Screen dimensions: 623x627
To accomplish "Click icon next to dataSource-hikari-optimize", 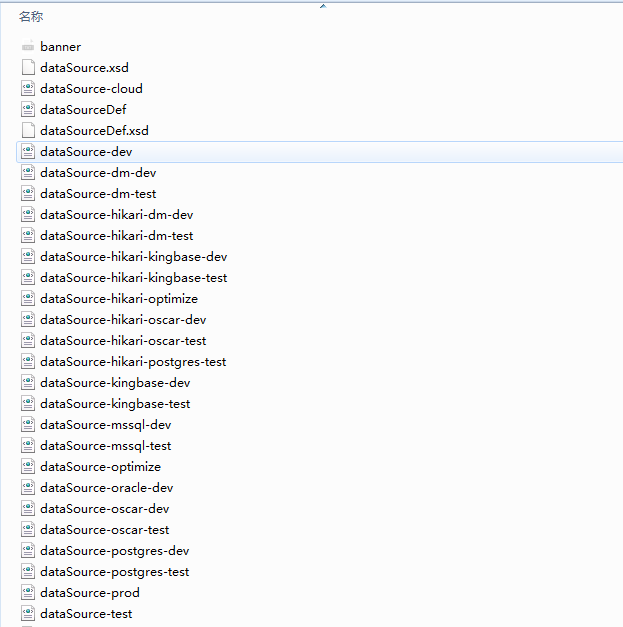I will coord(28,299).
